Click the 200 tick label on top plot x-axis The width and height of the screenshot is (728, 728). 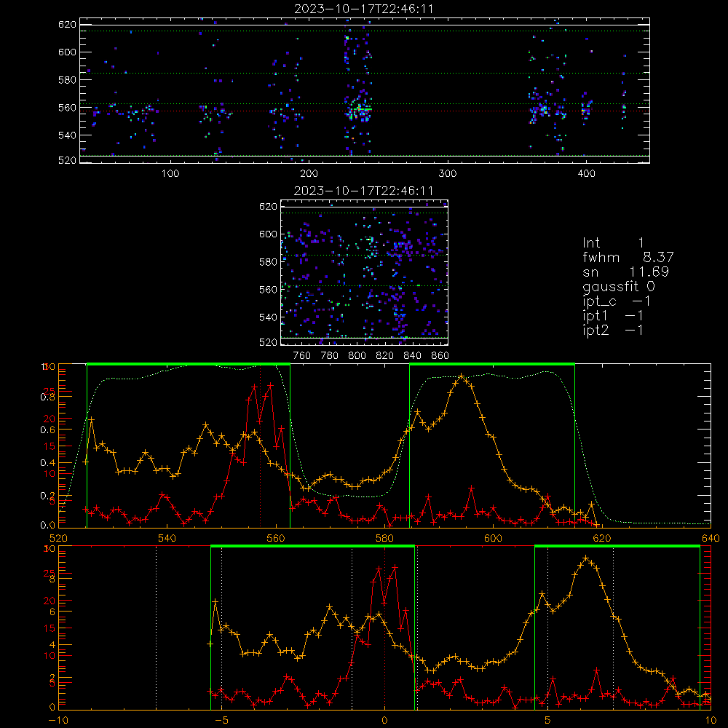[x=309, y=174]
